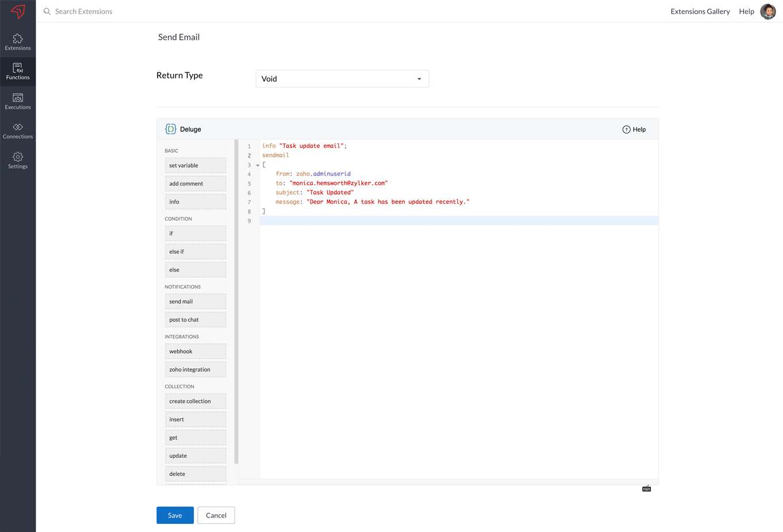Pick the set variable snippet block

coord(195,166)
